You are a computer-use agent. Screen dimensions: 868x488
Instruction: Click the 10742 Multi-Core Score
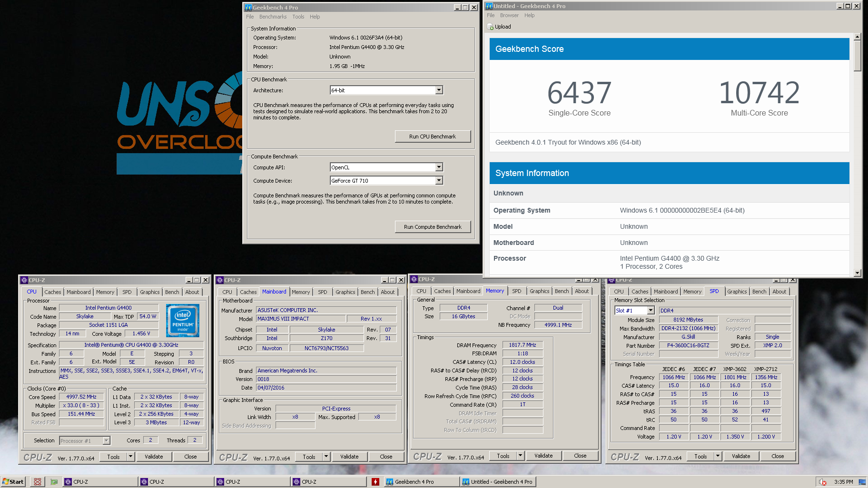pos(759,93)
